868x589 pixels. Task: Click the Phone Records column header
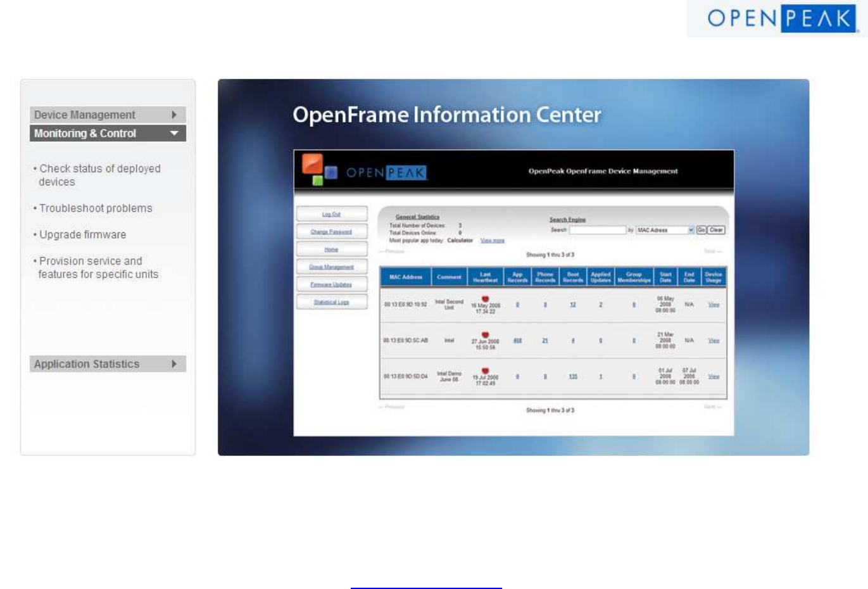[545, 277]
